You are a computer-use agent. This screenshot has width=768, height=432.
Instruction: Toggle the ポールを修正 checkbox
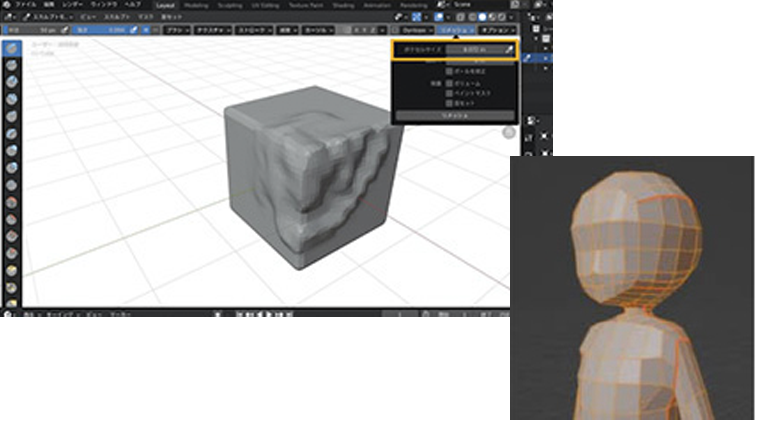pos(449,72)
